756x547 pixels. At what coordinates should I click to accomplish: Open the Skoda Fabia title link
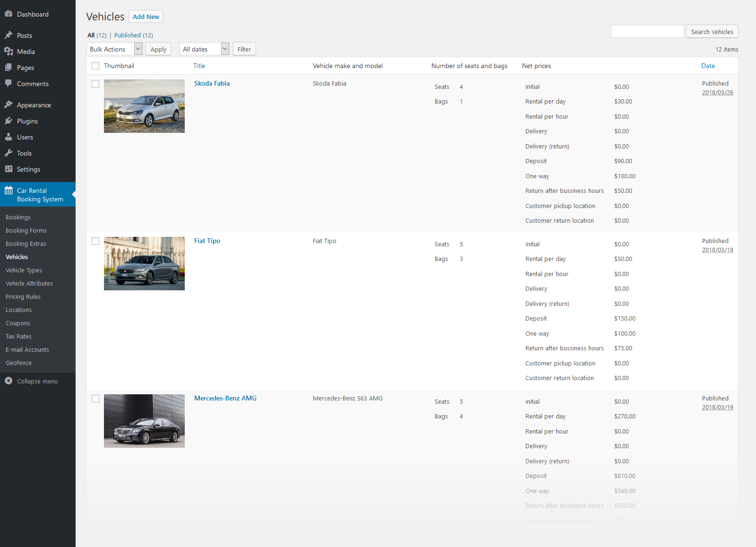[212, 83]
